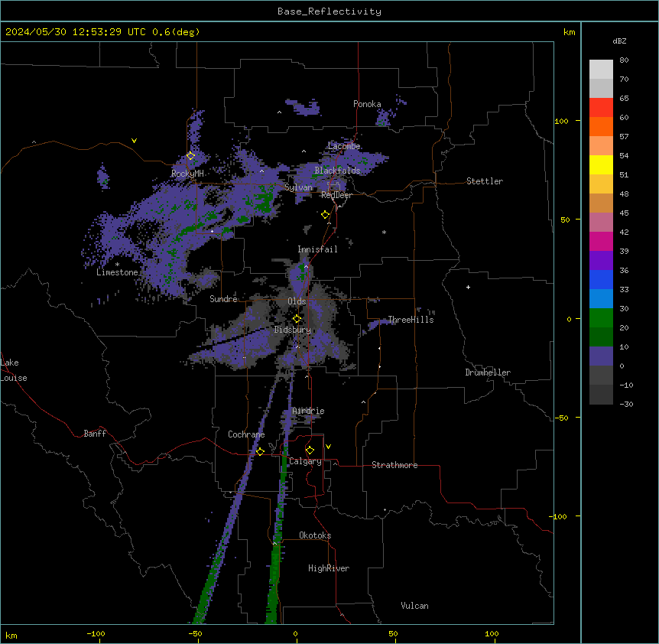Click the Banff town label
The height and width of the screenshot is (644, 659).
click(95, 434)
